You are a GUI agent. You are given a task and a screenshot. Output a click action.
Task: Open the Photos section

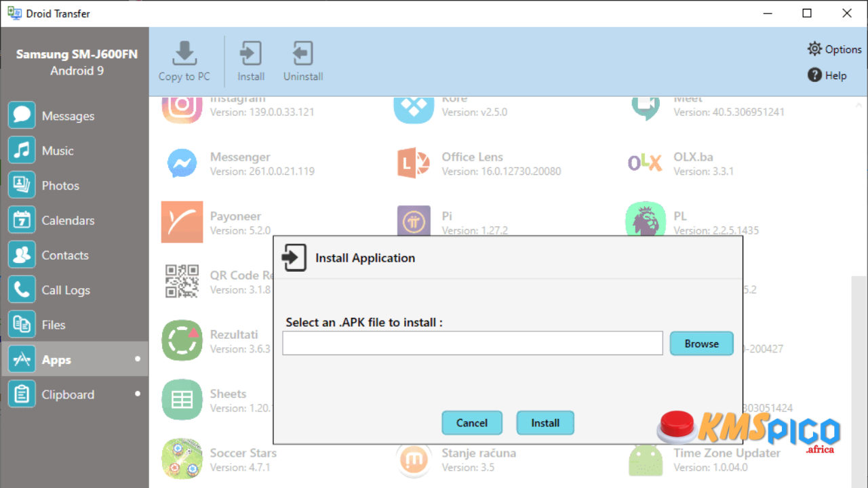click(75, 186)
